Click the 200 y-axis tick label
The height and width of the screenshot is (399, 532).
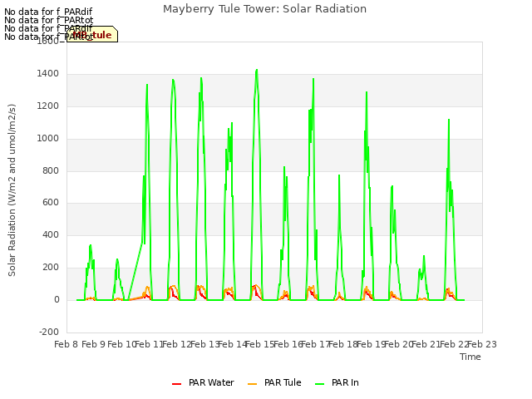click(x=51, y=268)
